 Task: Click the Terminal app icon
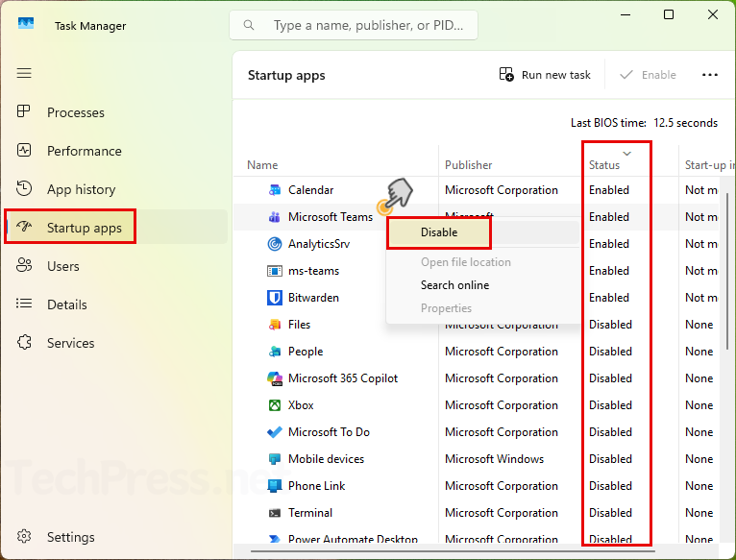275,513
